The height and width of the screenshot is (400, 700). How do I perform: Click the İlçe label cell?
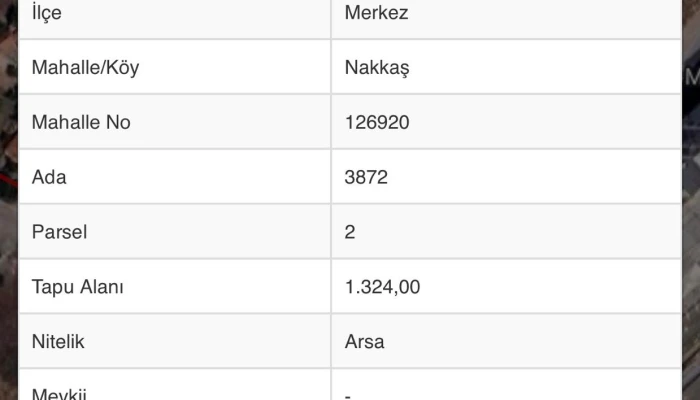46,14
